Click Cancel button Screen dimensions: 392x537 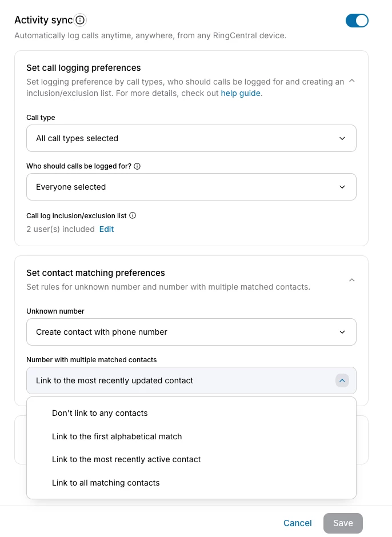pyautogui.click(x=297, y=523)
